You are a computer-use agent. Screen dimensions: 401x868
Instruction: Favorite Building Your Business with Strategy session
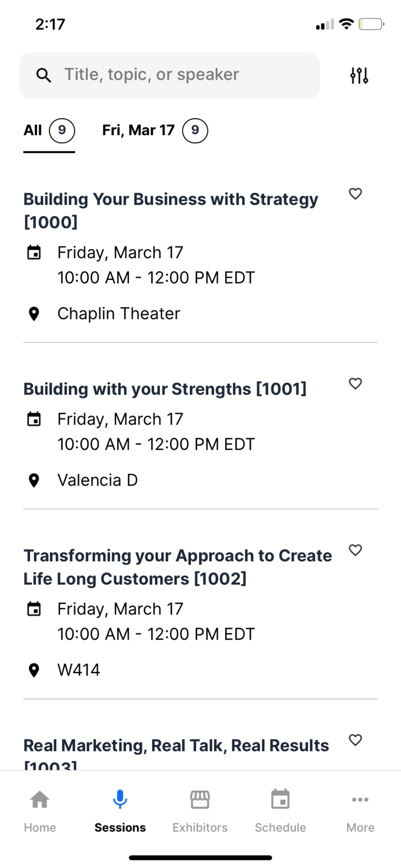[x=355, y=194]
